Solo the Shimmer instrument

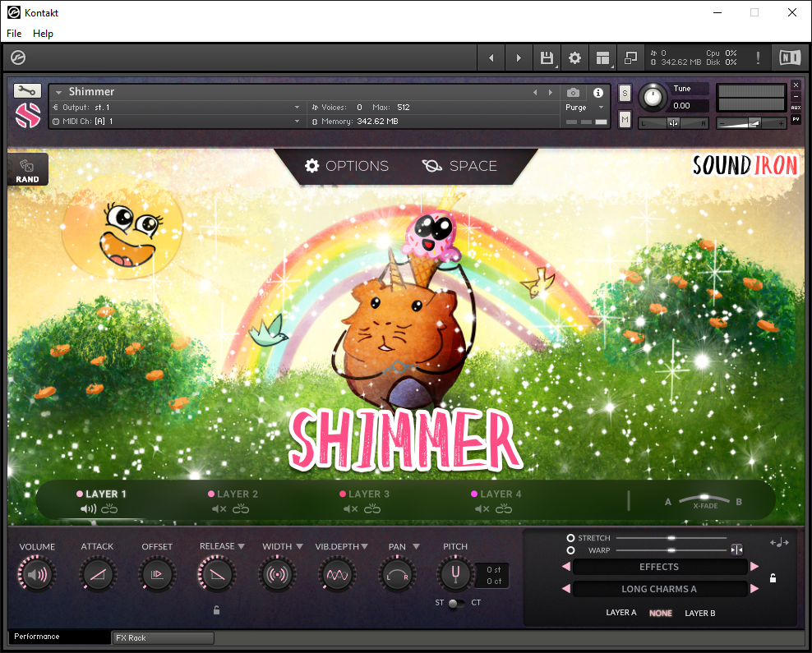(625, 94)
